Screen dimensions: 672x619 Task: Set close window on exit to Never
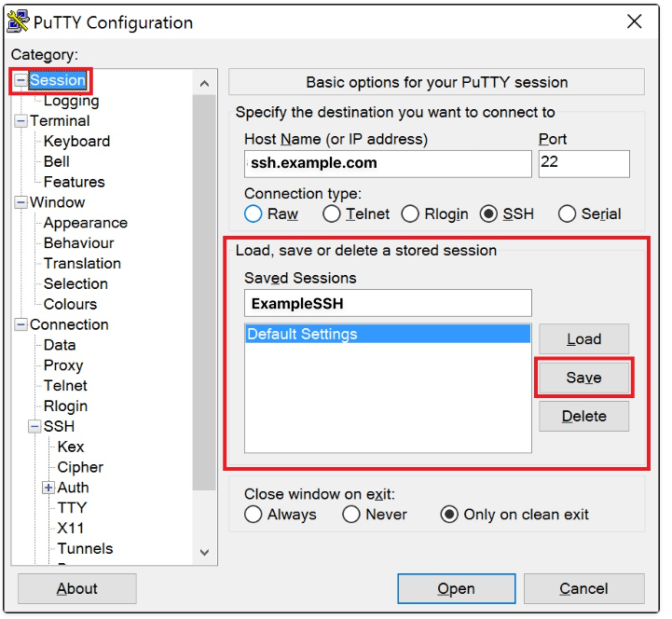351,515
